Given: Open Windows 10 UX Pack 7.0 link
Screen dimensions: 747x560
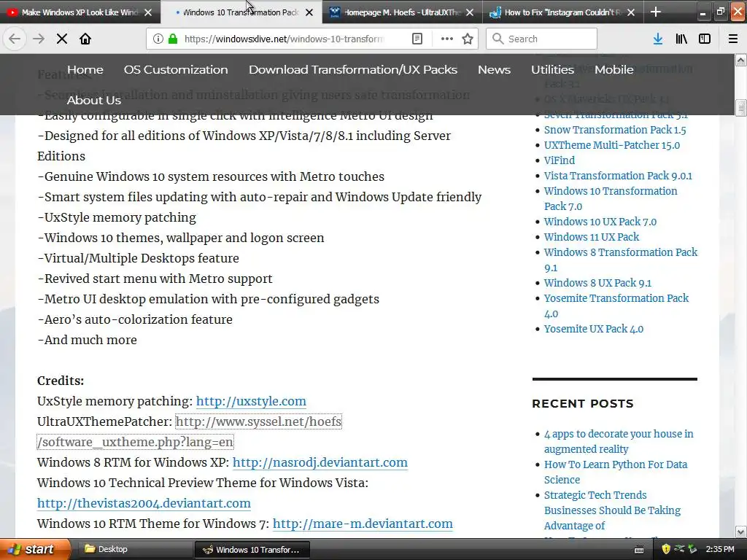Looking at the screenshot, I should [600, 222].
